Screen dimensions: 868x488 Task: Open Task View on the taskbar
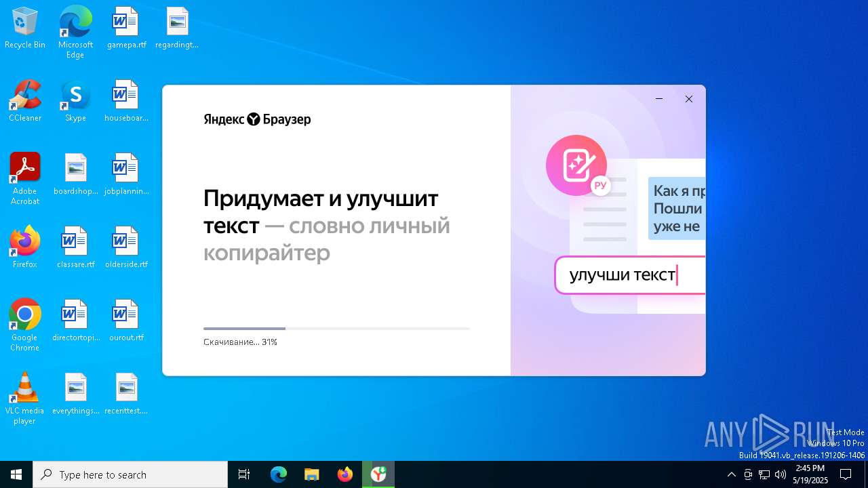[x=244, y=474]
